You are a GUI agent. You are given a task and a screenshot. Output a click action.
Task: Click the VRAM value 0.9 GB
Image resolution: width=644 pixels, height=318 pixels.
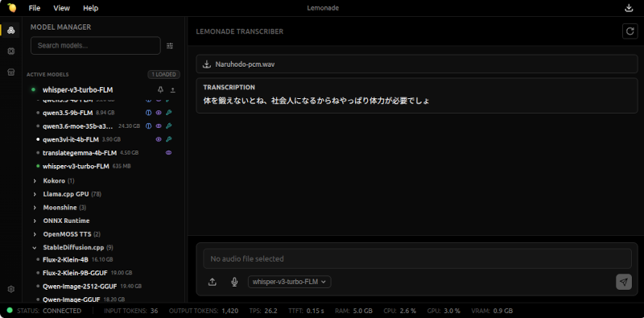coord(502,311)
